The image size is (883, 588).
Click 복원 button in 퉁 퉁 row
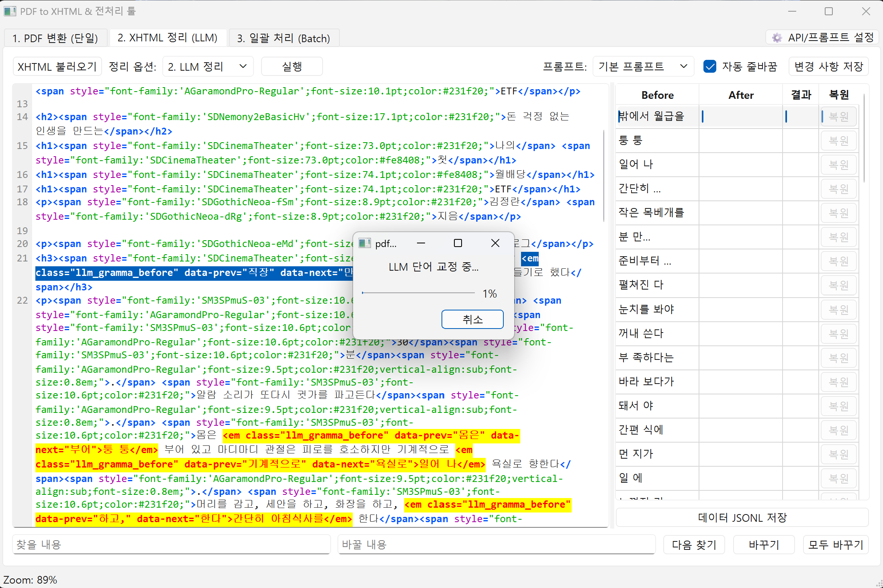[838, 141]
